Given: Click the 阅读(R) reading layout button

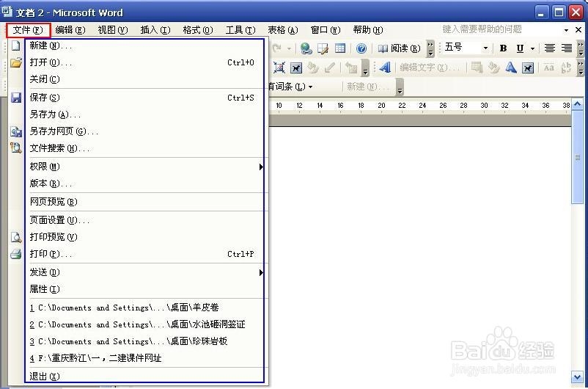Looking at the screenshot, I should click(399, 48).
